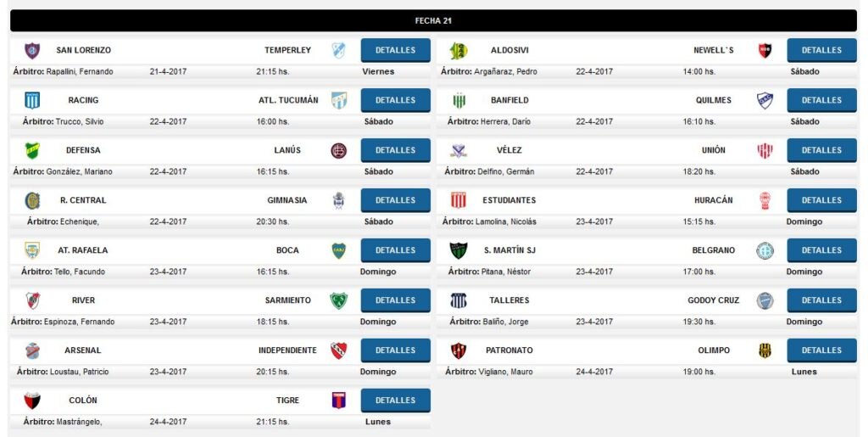Image resolution: width=868 pixels, height=437 pixels.
Task: Select the Independiente crest icon
Action: pos(339,350)
